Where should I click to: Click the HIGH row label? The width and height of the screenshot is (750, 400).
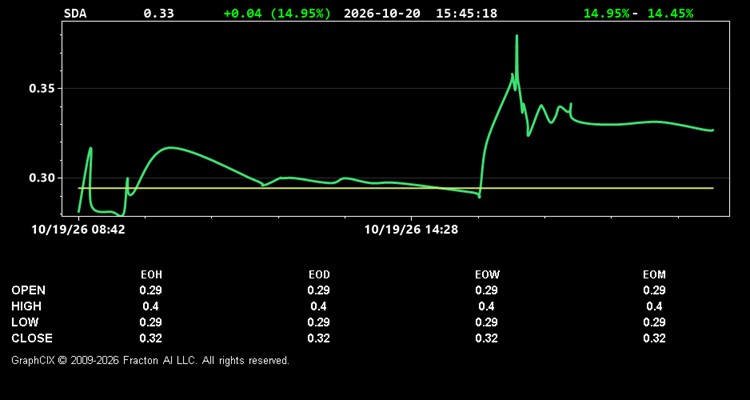point(26,306)
